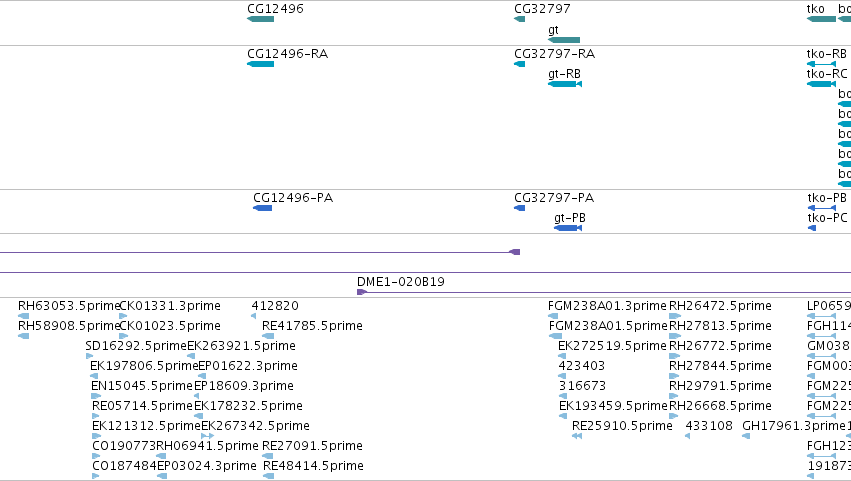Image resolution: width=851 pixels, height=481 pixels.
Task: Click EST EP01622.3prime
Action: pyautogui.click(x=248, y=366)
